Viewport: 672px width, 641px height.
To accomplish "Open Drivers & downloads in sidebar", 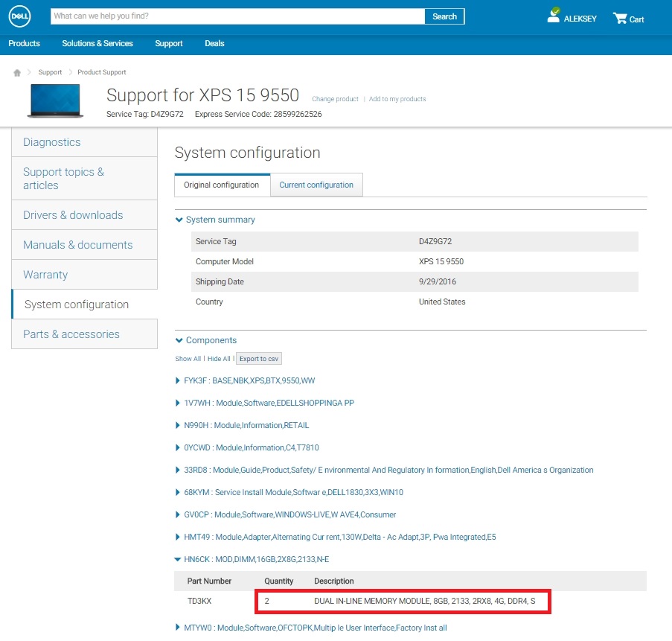I will click(x=84, y=215).
